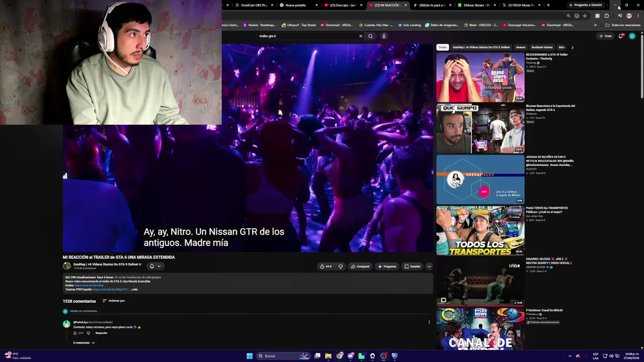The height and width of the screenshot is (362, 644).
Task: Show more filter chips with the arrow
Action: coord(572,47)
